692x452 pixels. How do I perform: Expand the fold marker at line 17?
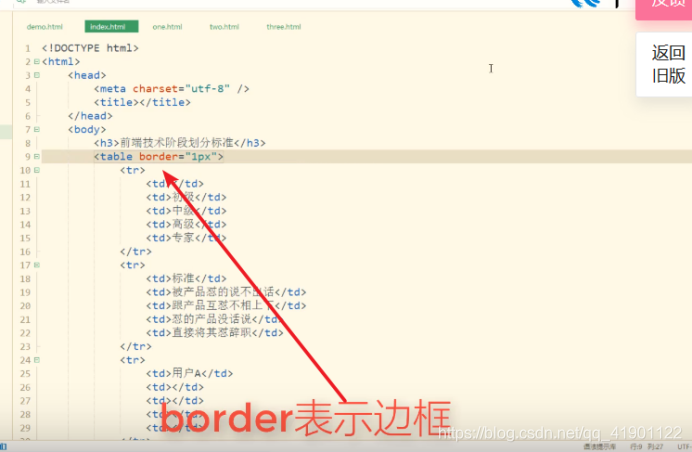(37, 265)
